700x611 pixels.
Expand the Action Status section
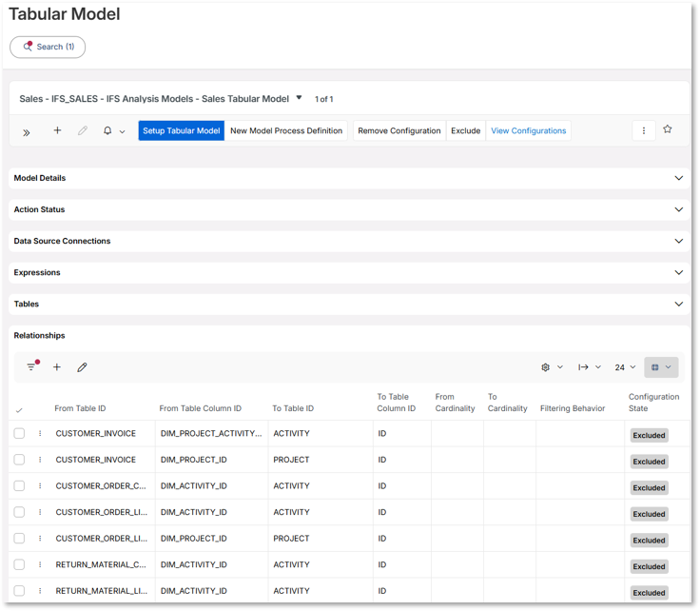(349, 209)
